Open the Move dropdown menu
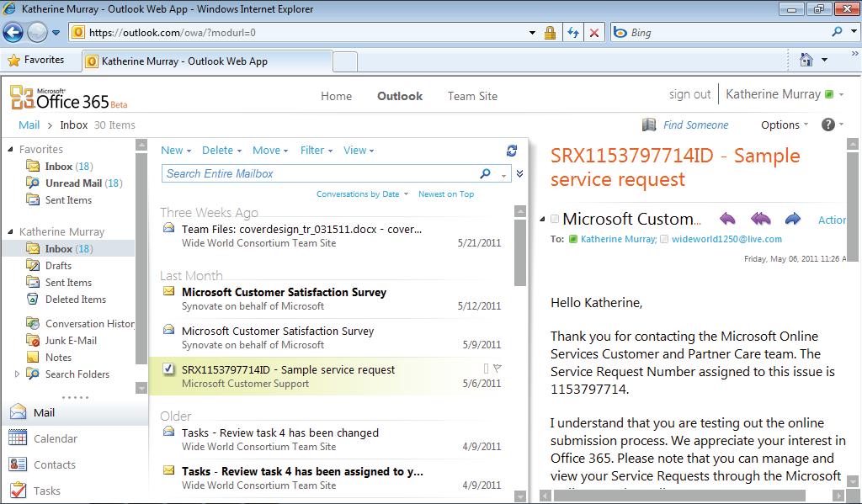Image resolution: width=862 pixels, height=504 pixels. click(x=270, y=151)
